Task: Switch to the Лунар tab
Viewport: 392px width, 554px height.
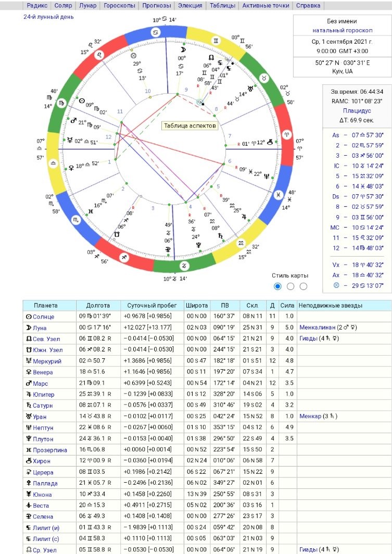Action: 88,5
